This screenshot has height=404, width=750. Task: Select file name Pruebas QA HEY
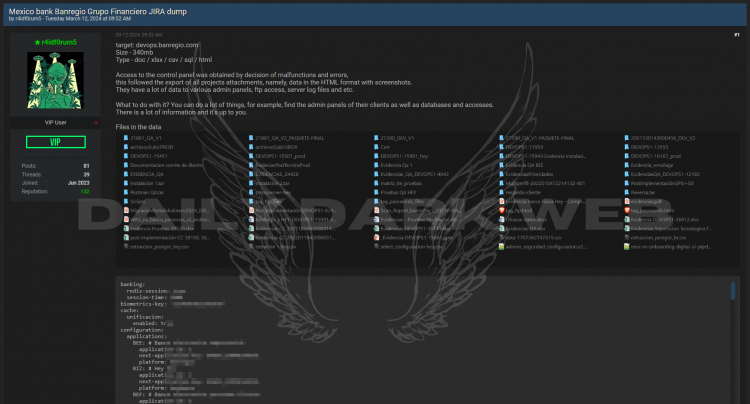(x=398, y=193)
